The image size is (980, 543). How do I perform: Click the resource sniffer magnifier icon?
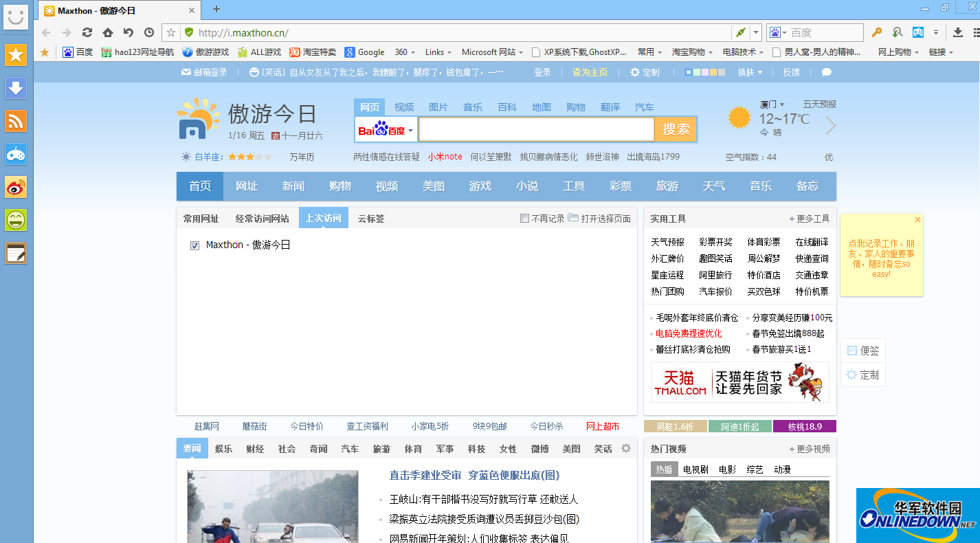tap(898, 32)
